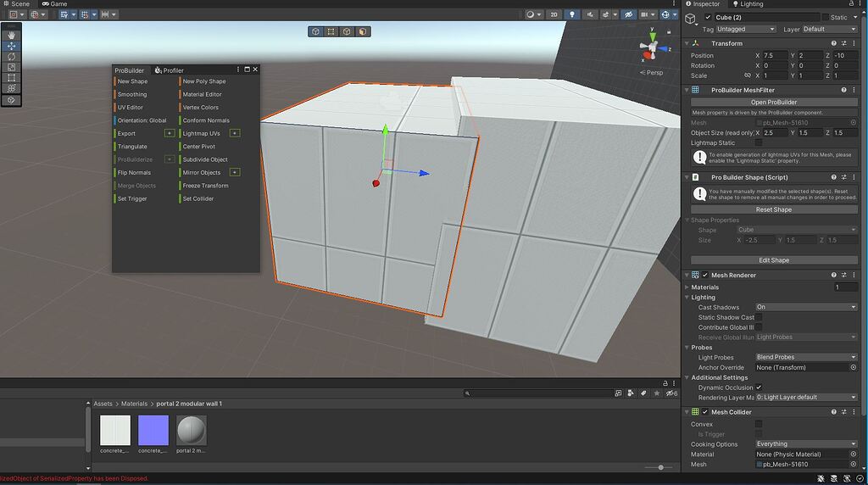Select the Hand view tool
Viewport: 868px width, 485px height.
[x=11, y=35]
